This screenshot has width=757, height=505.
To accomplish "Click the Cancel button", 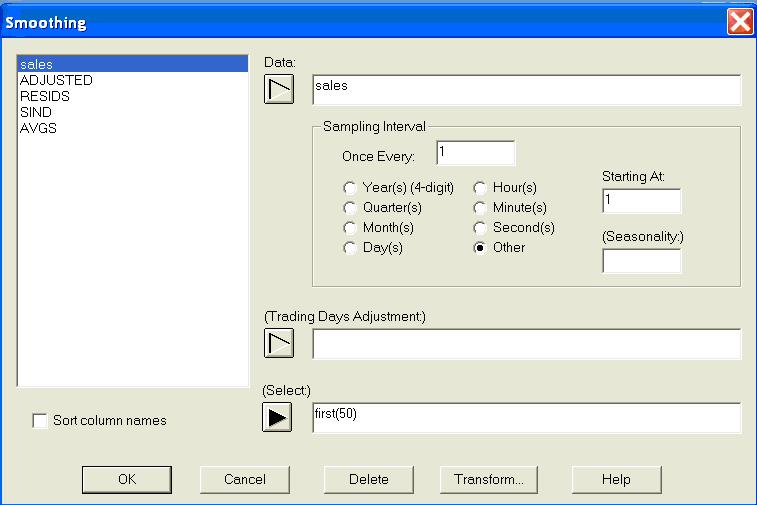I will (245, 479).
